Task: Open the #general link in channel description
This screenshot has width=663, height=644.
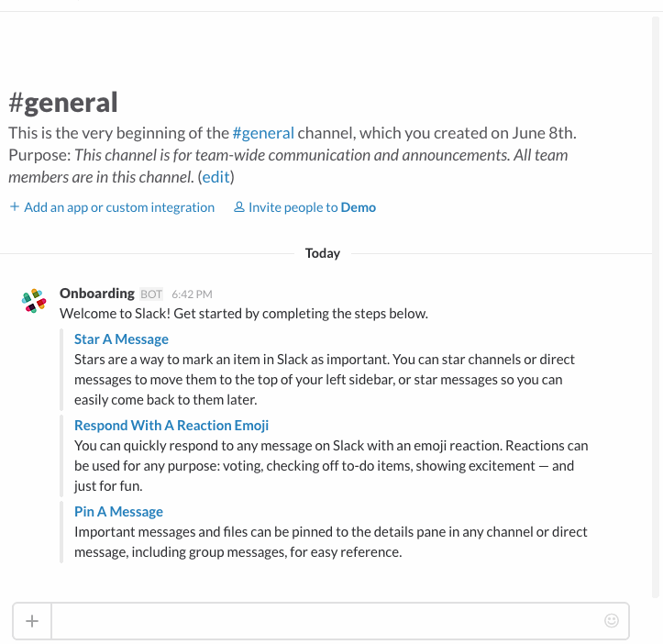Action: [x=263, y=132]
